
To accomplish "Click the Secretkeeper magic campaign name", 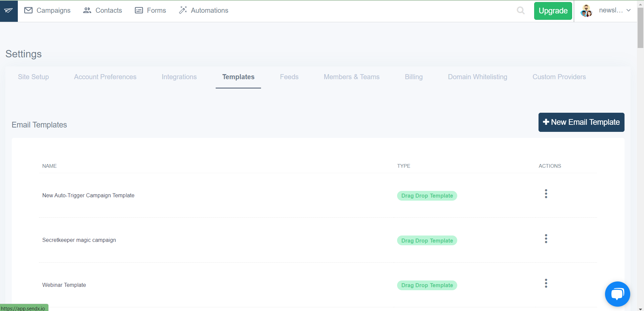I will [79, 240].
